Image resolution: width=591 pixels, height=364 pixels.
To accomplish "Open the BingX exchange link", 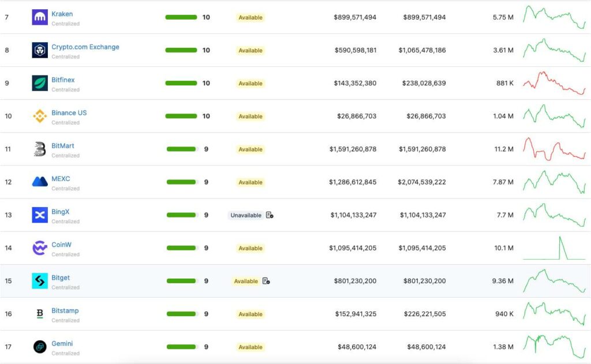I will pos(60,212).
